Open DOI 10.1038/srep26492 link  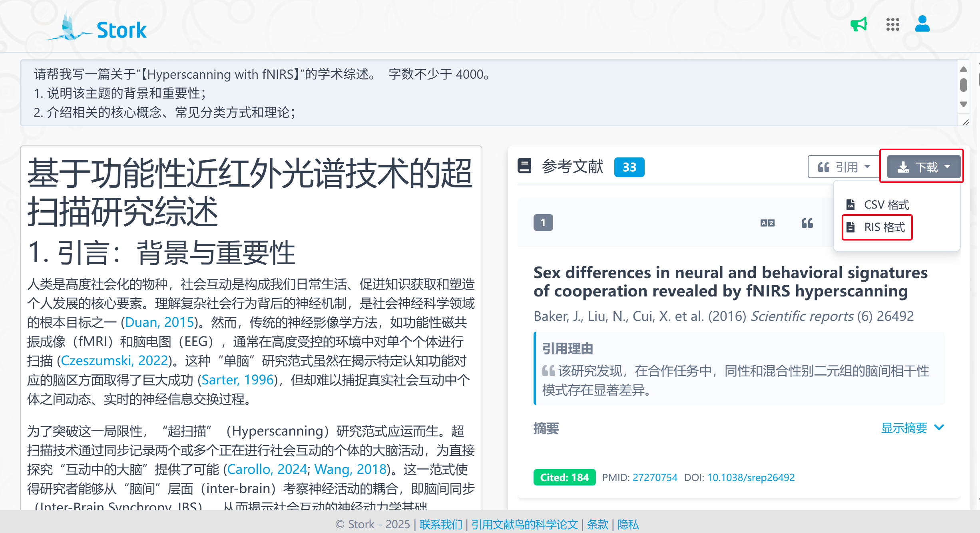click(751, 477)
